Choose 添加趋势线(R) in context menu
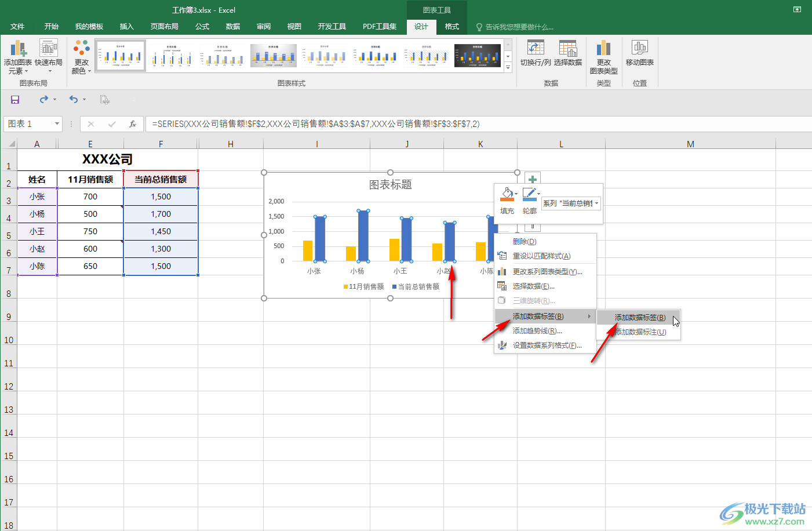The width and height of the screenshot is (812, 531). (x=545, y=331)
